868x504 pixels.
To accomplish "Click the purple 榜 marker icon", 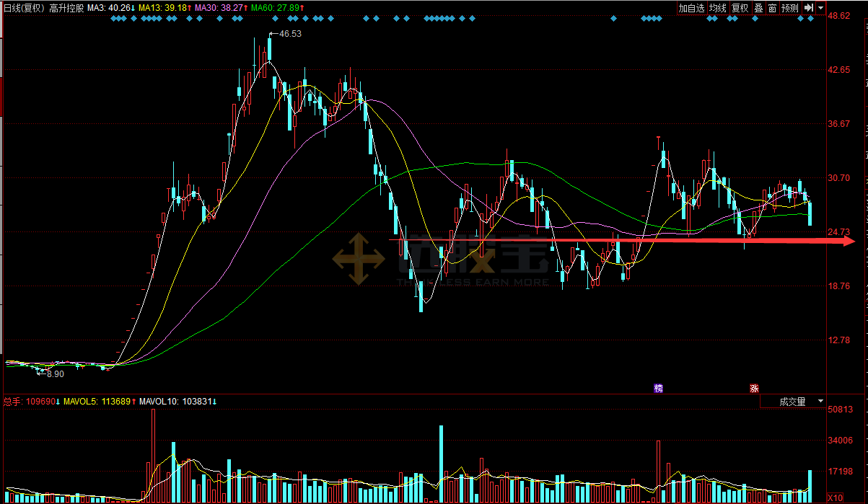I will pos(658,388).
